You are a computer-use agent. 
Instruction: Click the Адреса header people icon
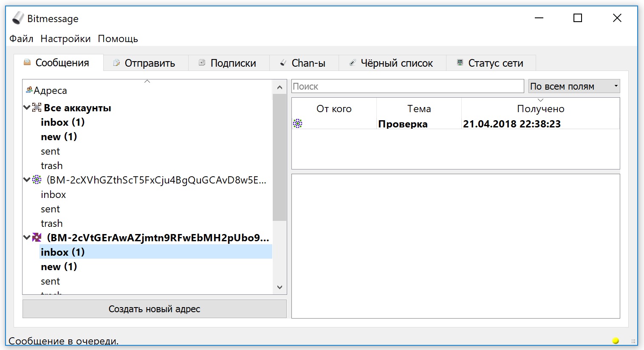(x=29, y=90)
